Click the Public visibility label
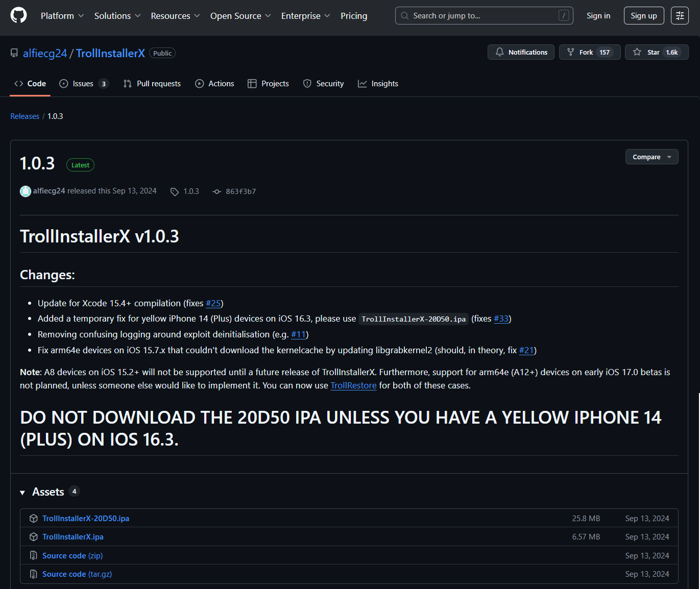The image size is (700, 589). click(x=162, y=53)
